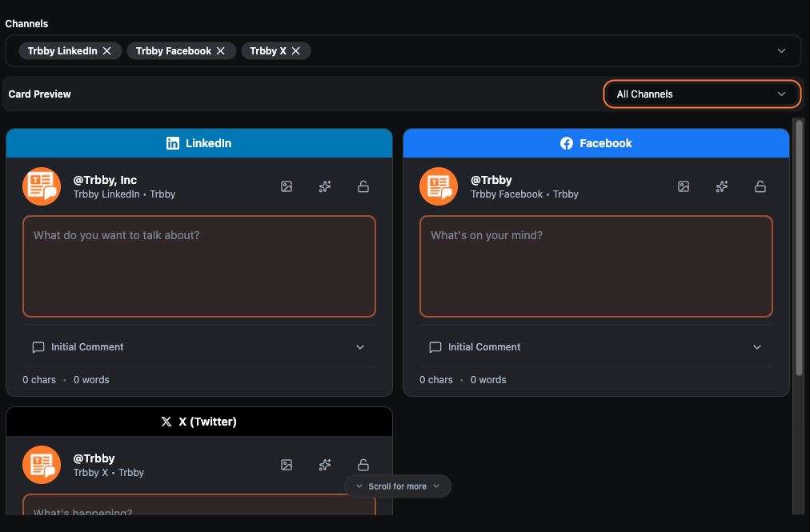Click the Channels heading
Viewport: 810px width, 532px height.
tap(27, 24)
